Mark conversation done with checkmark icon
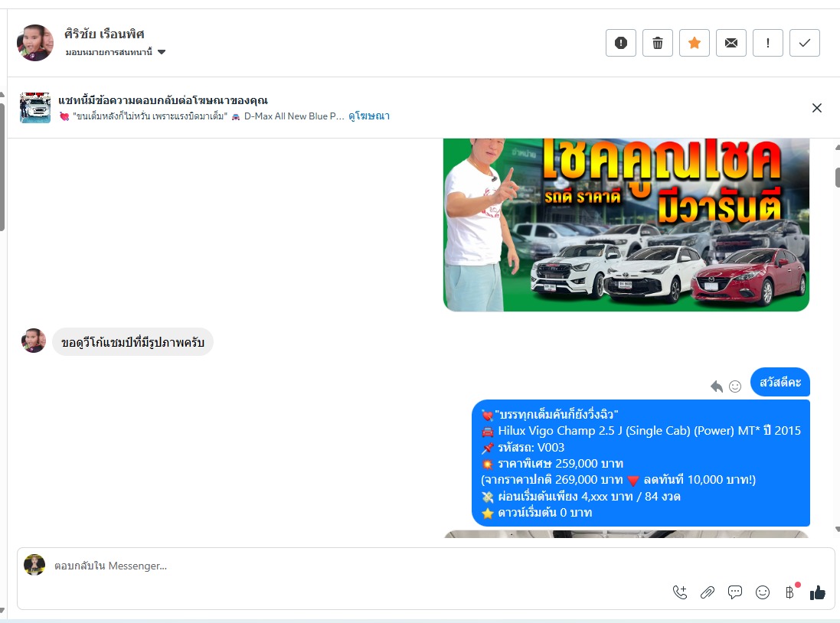The width and height of the screenshot is (840, 623). pos(805,43)
